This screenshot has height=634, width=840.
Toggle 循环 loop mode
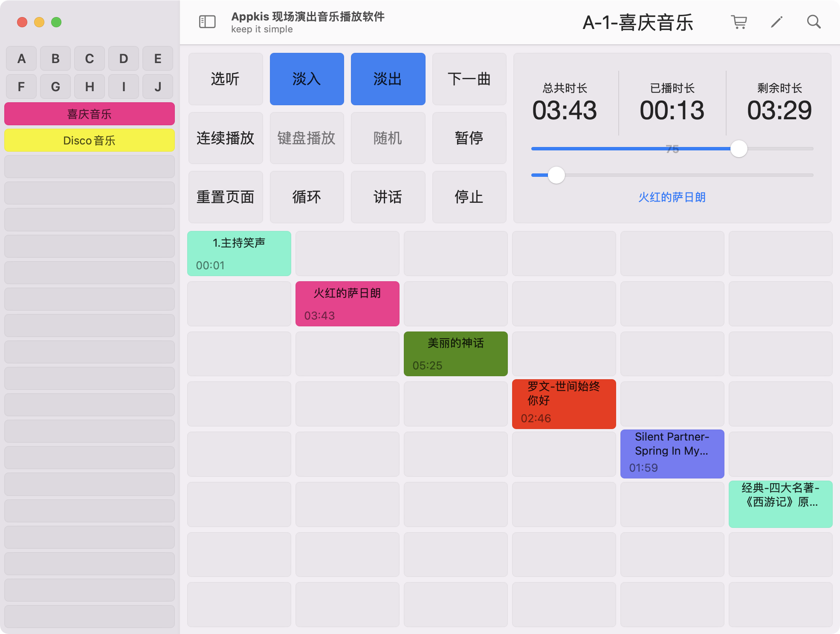point(307,197)
